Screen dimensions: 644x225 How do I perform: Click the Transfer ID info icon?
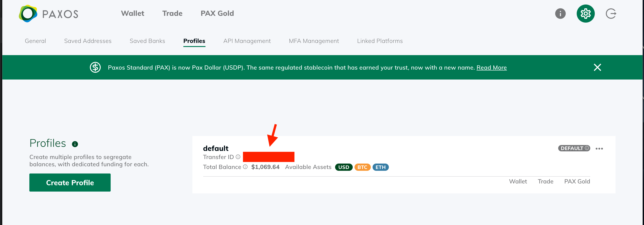(238, 157)
